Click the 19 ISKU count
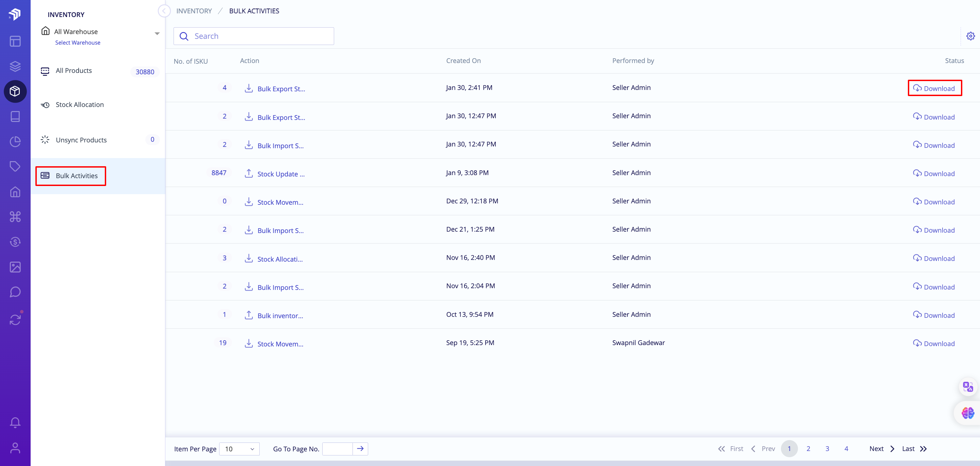The image size is (980, 466). click(x=223, y=342)
